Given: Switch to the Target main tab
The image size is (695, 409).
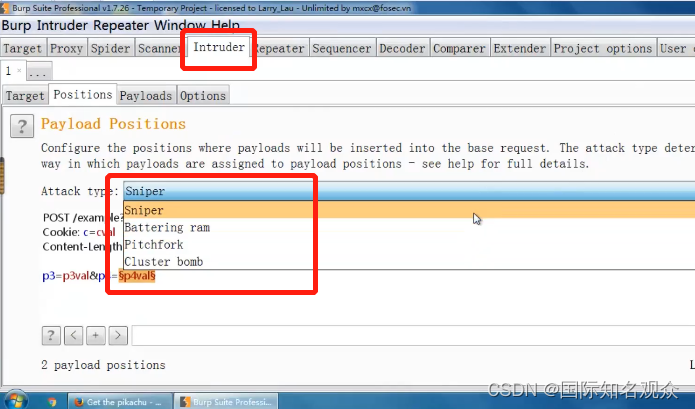Looking at the screenshot, I should [23, 48].
